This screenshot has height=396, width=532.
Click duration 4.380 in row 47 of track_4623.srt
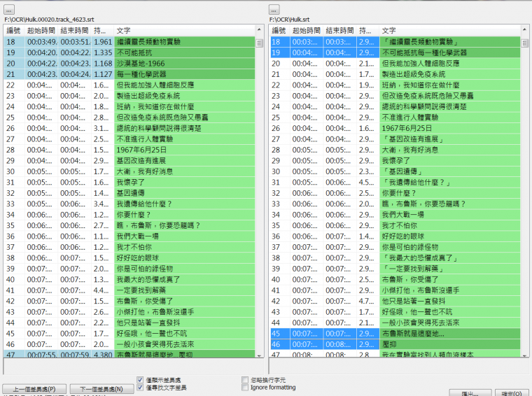click(103, 355)
